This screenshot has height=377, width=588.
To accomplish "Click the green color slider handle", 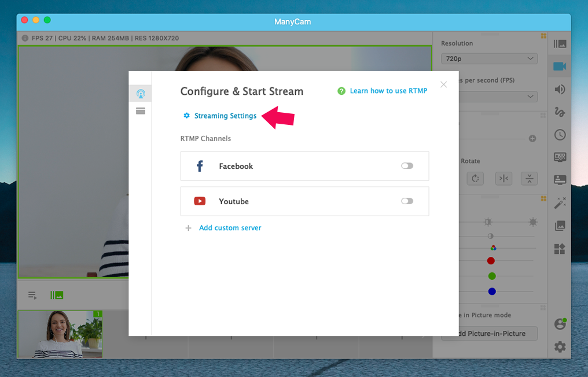I will pos(492,276).
